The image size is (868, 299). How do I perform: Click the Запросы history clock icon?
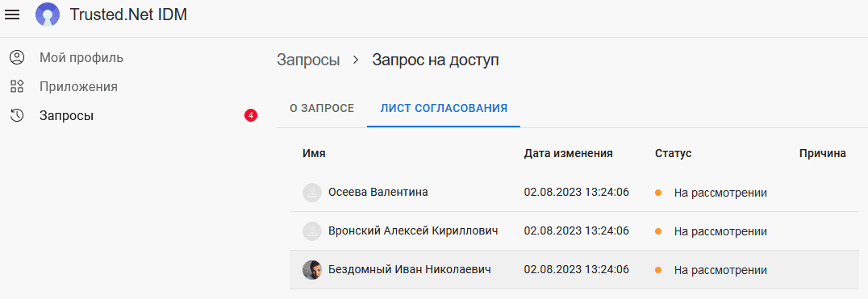point(17,115)
